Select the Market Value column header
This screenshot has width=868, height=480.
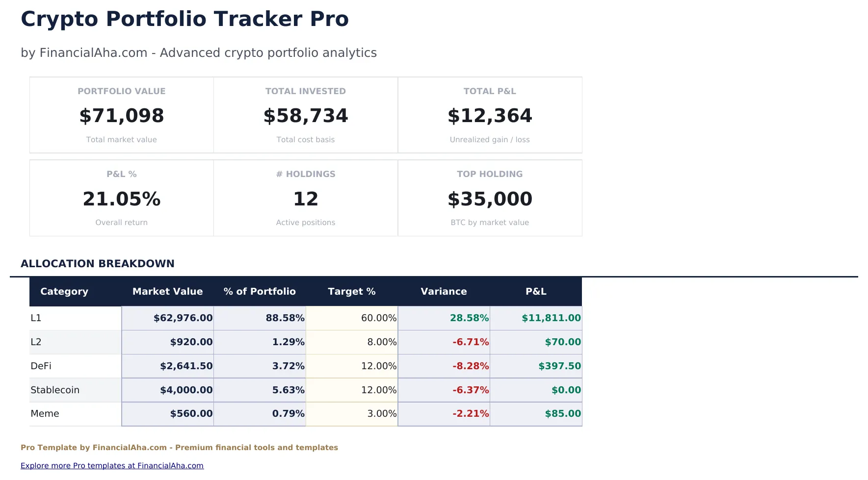tap(167, 291)
